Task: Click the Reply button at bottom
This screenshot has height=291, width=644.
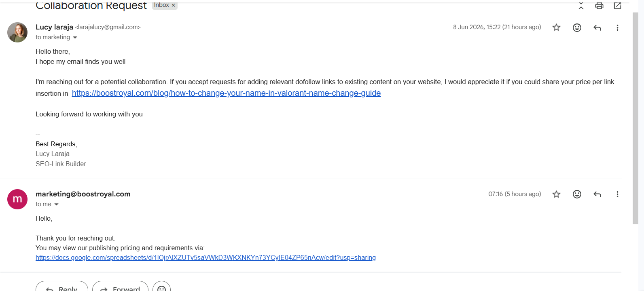Action: pyautogui.click(x=62, y=286)
